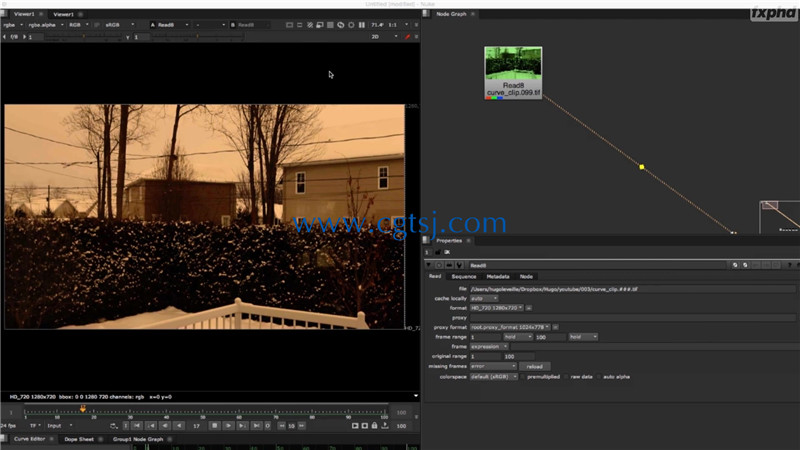Step to next keyframe button
800x450 pixels.
[x=242, y=426]
